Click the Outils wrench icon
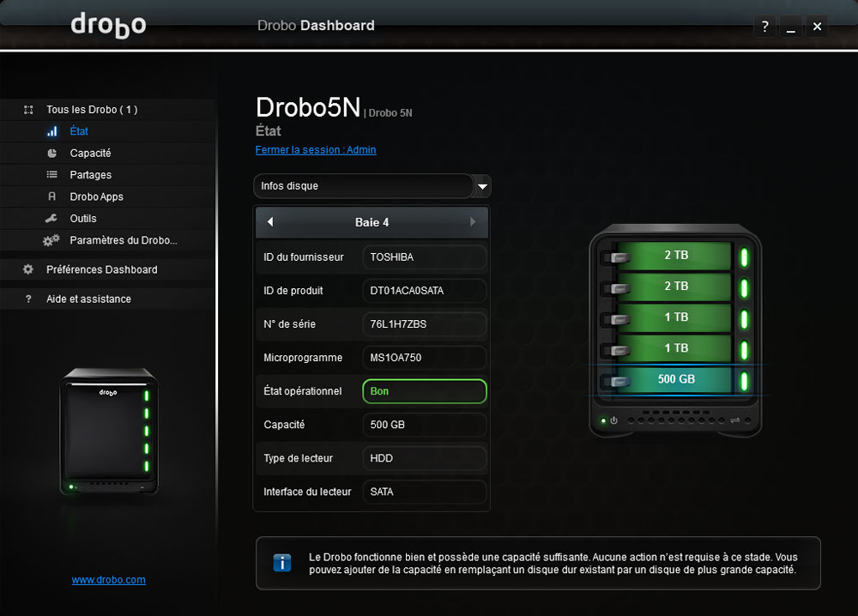858x616 pixels. 51,218
